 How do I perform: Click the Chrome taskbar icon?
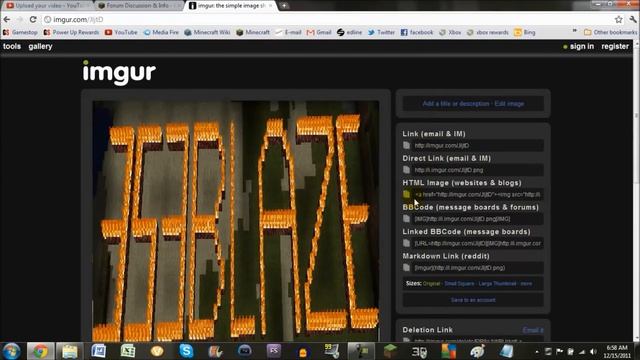coord(40,351)
